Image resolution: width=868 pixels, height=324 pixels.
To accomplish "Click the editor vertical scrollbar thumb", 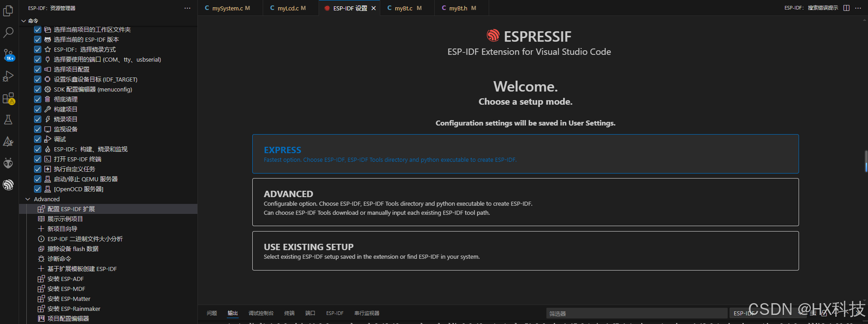I will [x=866, y=161].
